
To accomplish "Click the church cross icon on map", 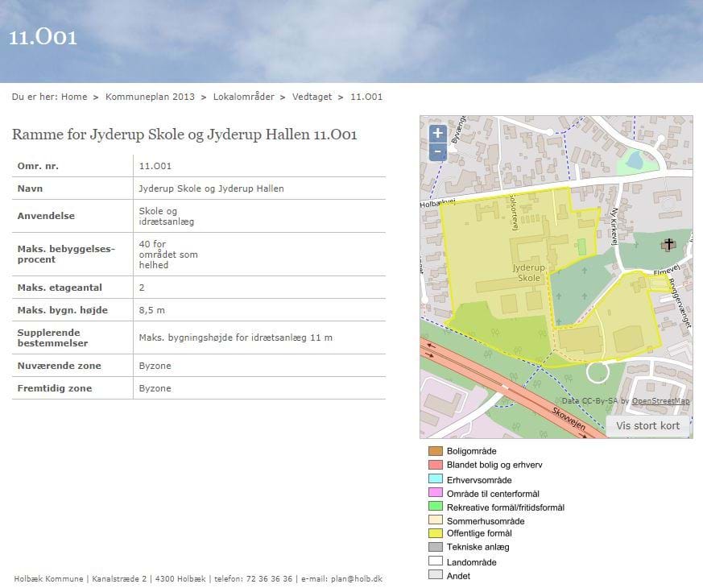I will point(668,243).
